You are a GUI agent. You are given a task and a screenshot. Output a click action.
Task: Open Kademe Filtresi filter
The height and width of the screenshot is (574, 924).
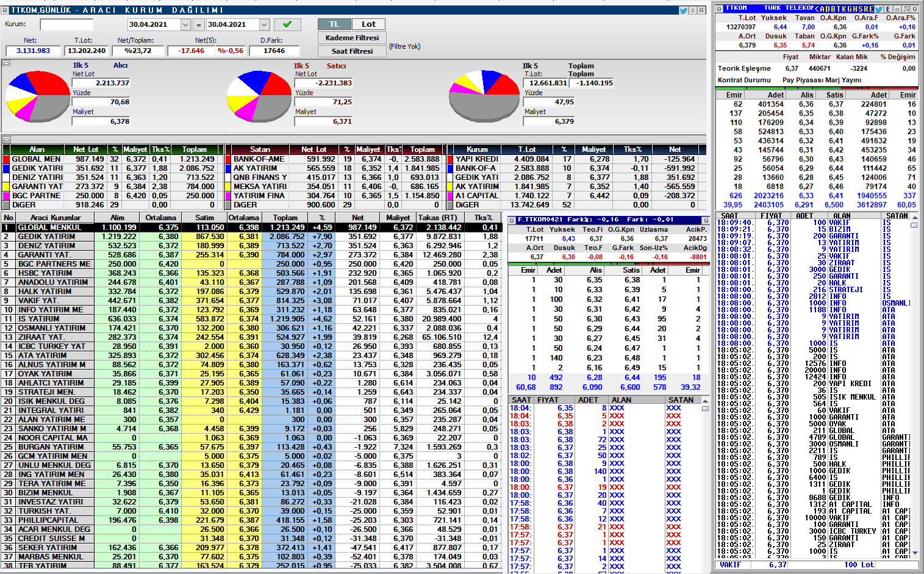[x=352, y=38]
